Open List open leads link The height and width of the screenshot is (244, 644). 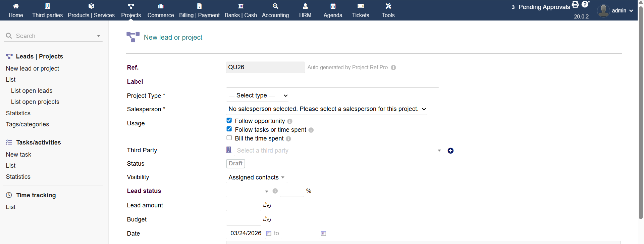[32, 91]
